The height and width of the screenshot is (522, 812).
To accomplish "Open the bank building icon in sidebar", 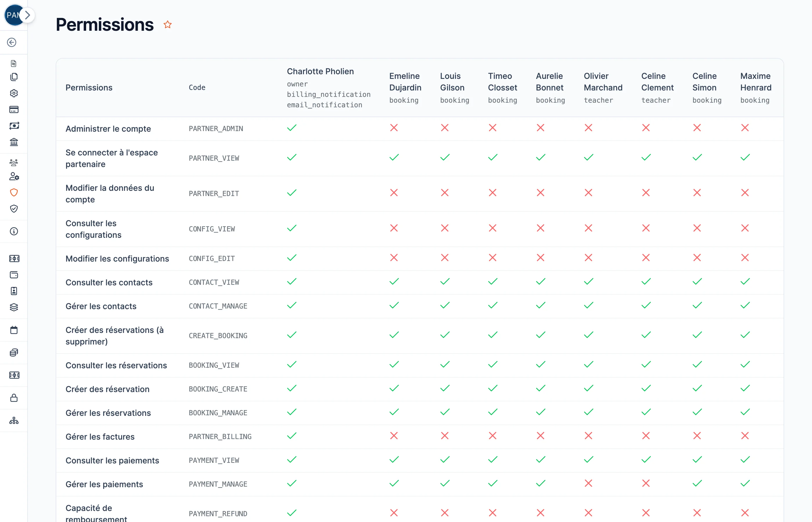I will point(14,142).
